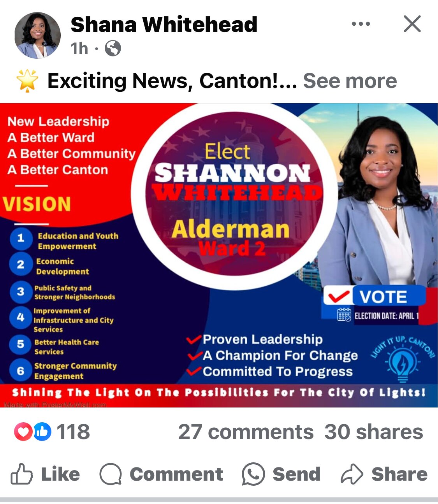Tap the Comment button label
Image resolution: width=438 pixels, height=504 pixels.
tap(176, 474)
